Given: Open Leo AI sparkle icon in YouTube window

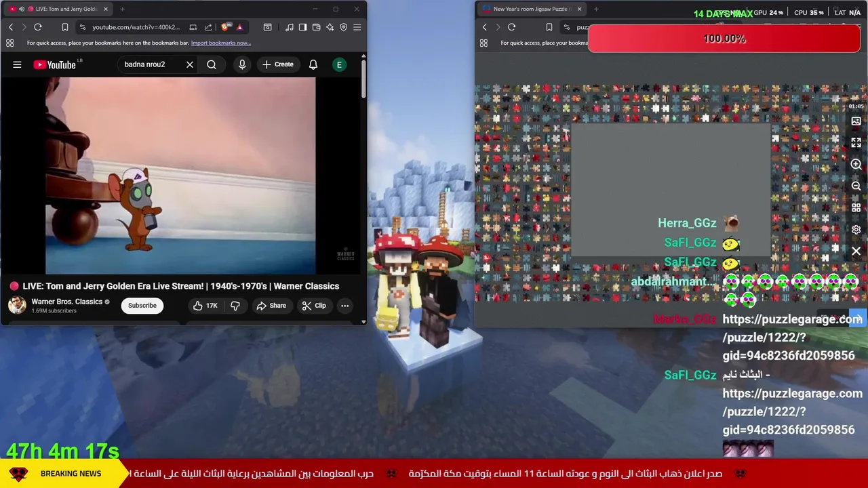Looking at the screenshot, I should point(330,27).
